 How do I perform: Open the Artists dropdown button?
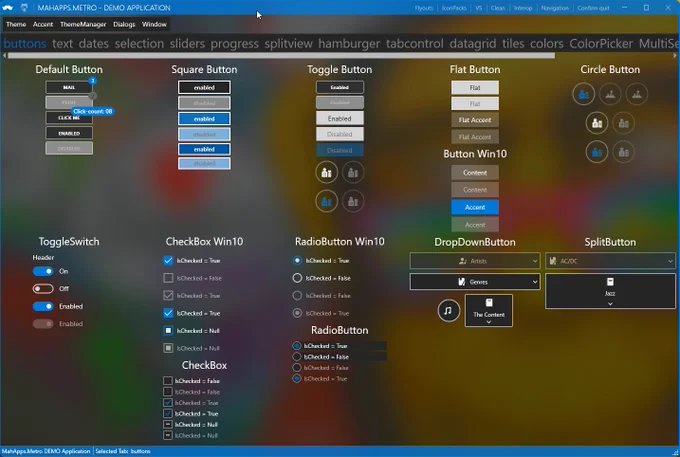point(475,261)
